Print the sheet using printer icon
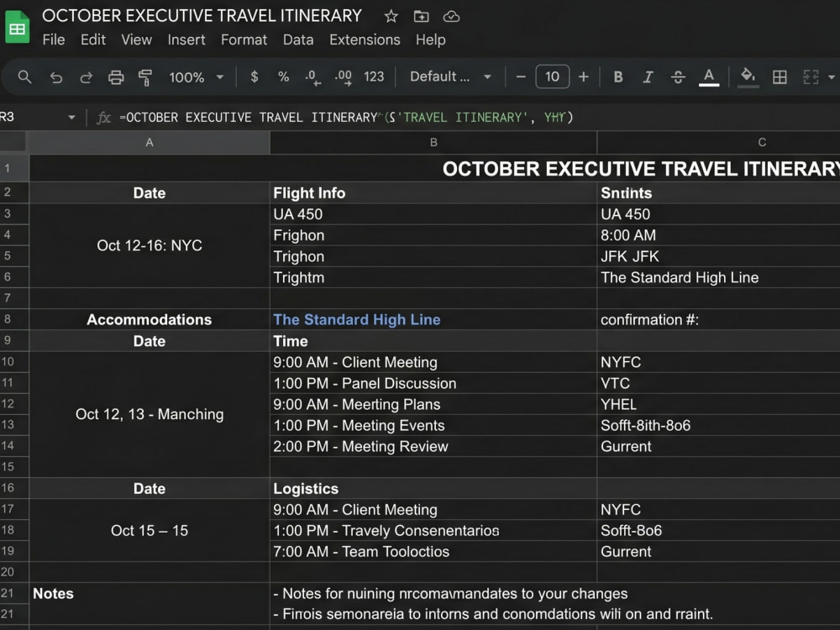 click(x=116, y=77)
